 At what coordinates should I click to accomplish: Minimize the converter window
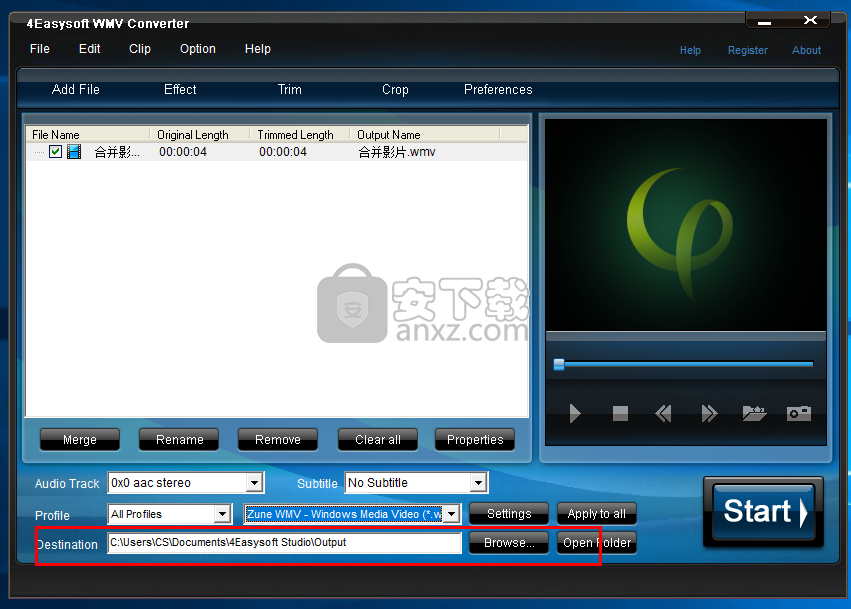pos(765,23)
